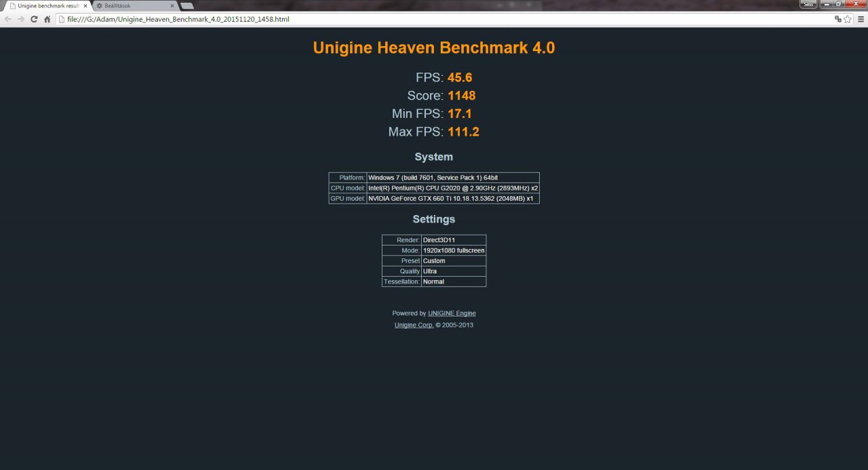Go back using the browser back arrow
868x470 pixels.
point(7,19)
